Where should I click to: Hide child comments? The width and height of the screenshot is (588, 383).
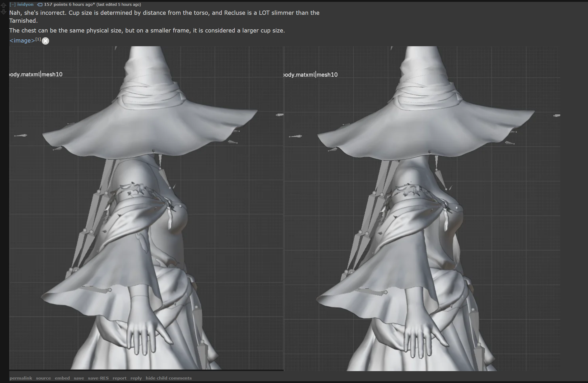169,378
